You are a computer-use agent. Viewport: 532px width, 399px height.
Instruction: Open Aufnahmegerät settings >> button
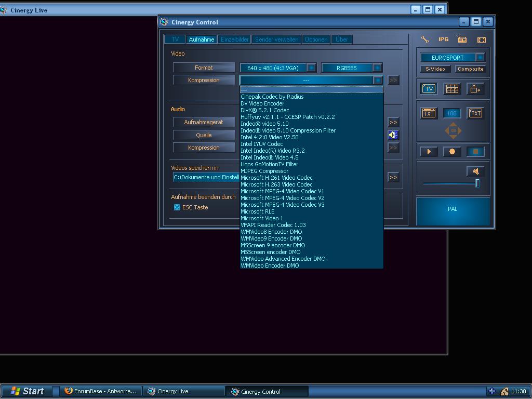tap(393, 122)
